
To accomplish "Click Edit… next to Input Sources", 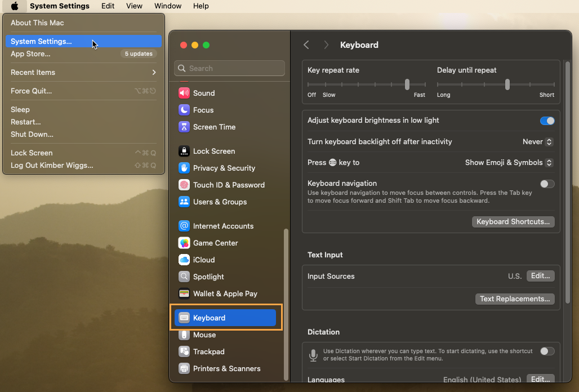I will (540, 276).
